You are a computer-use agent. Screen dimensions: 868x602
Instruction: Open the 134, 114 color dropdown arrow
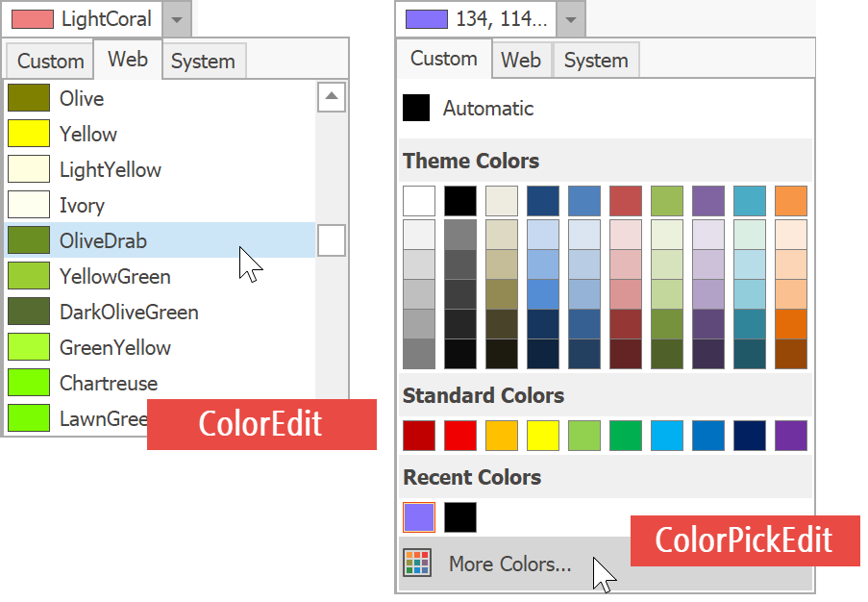click(570, 19)
